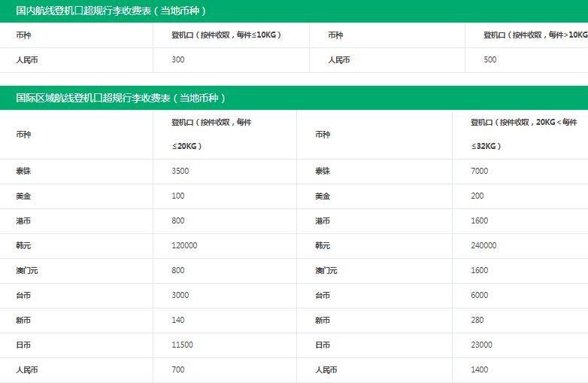Click the 港币 label beside 1600
Screen dimensions: 588x383
(x=323, y=221)
